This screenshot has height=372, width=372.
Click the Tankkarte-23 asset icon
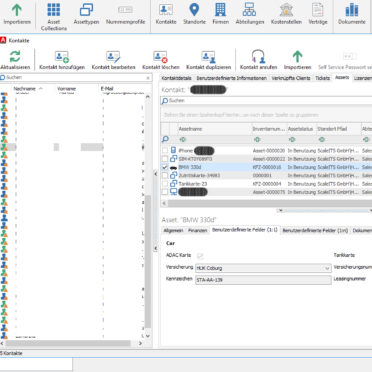tap(173, 183)
